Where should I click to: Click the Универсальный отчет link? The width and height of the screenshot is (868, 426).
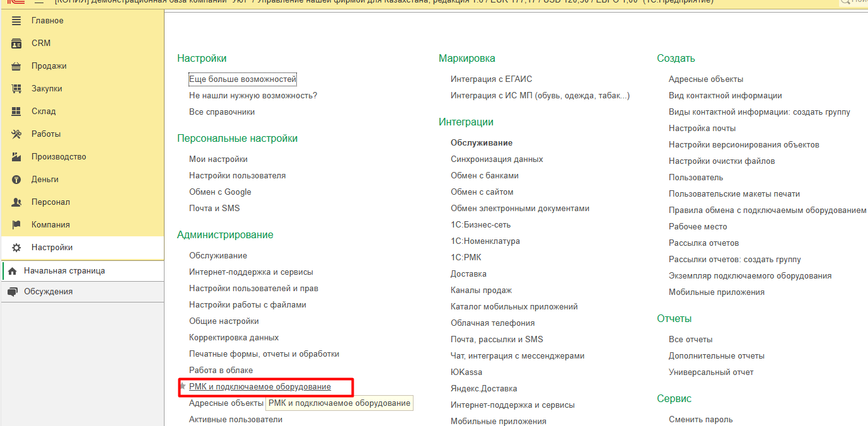point(710,372)
